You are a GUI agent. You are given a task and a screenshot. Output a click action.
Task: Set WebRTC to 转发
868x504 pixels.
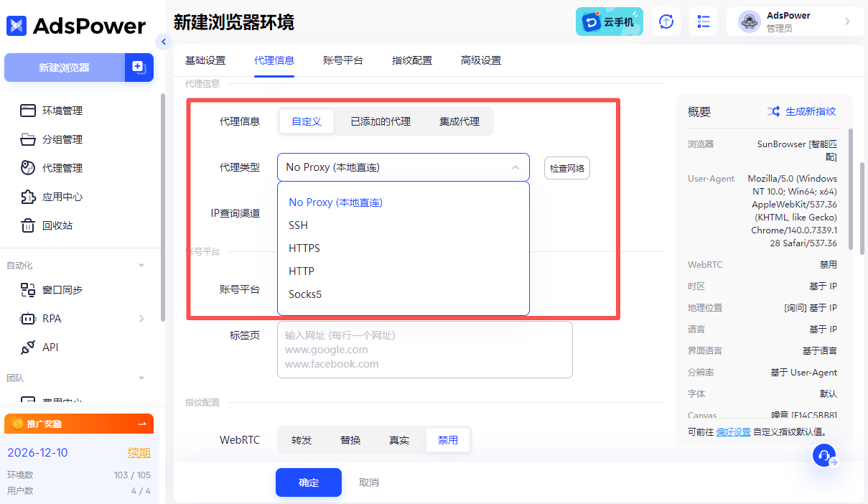(302, 440)
